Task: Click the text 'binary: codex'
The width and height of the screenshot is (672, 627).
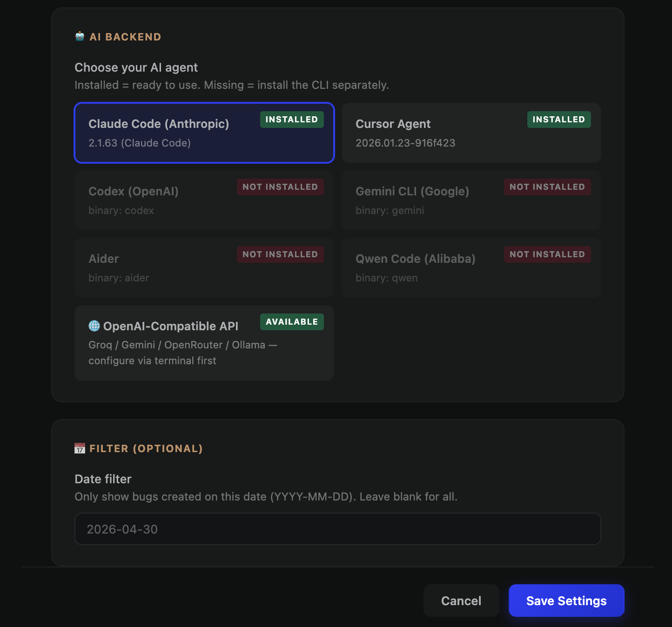Action: 121,210
